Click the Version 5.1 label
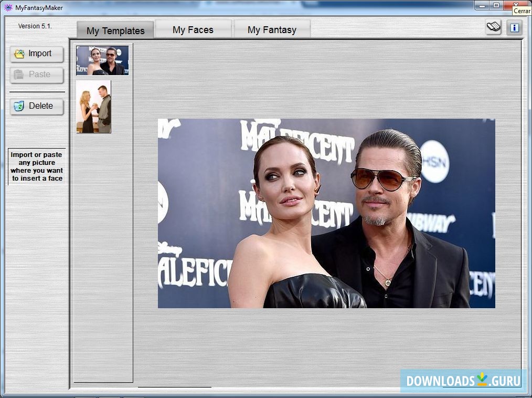The height and width of the screenshot is (398, 532). pyautogui.click(x=35, y=26)
